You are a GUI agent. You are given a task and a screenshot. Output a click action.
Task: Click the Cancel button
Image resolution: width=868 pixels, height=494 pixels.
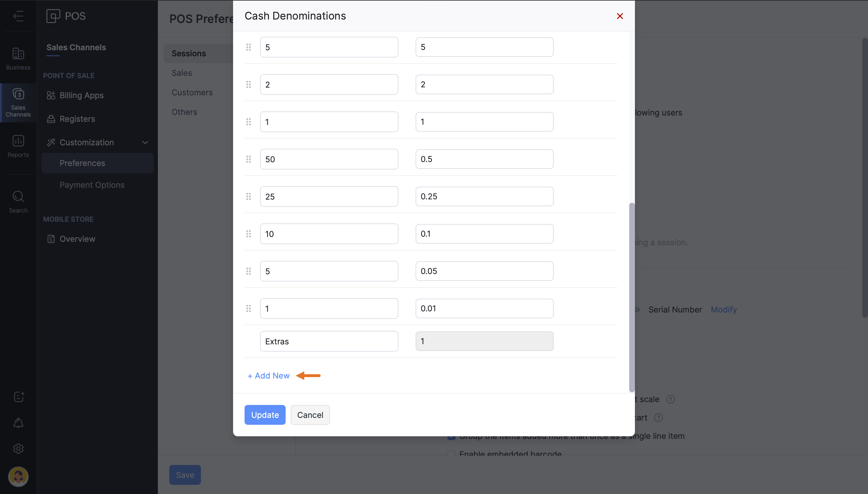310,415
